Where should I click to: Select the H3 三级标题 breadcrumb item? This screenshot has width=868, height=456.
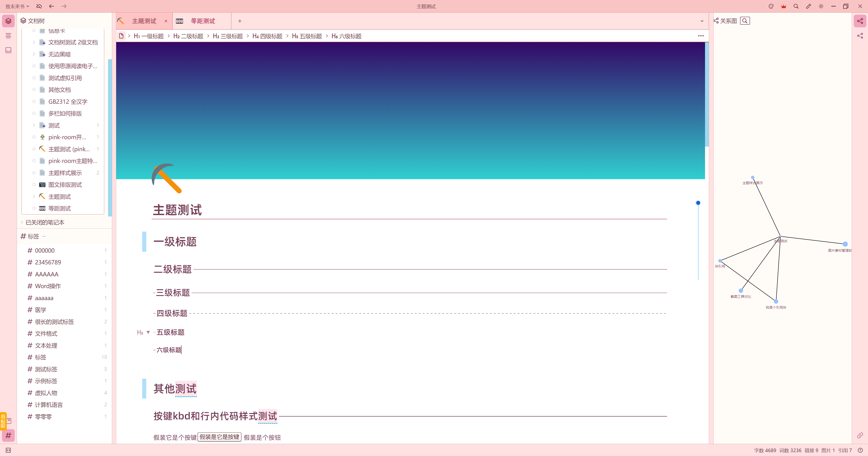(228, 36)
